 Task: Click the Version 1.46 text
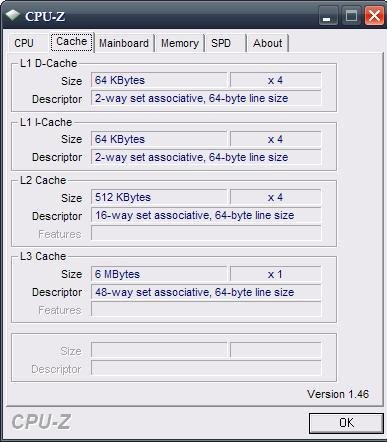click(x=338, y=394)
